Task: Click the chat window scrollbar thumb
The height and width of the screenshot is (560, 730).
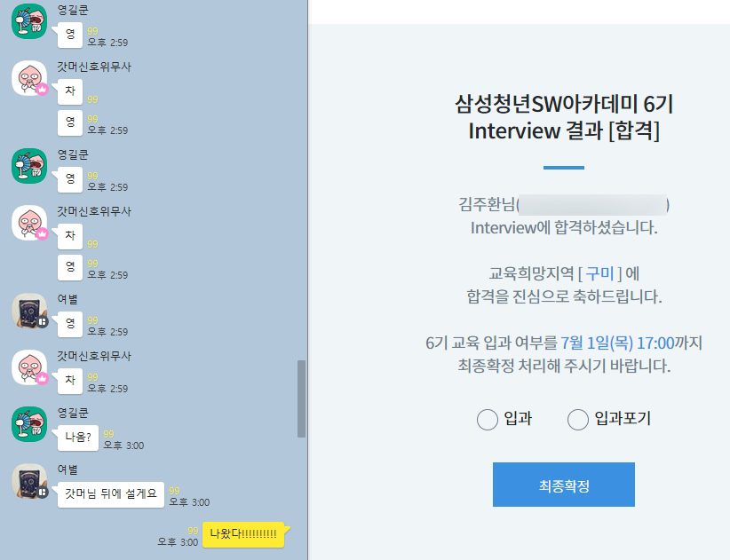Action: click(x=301, y=398)
